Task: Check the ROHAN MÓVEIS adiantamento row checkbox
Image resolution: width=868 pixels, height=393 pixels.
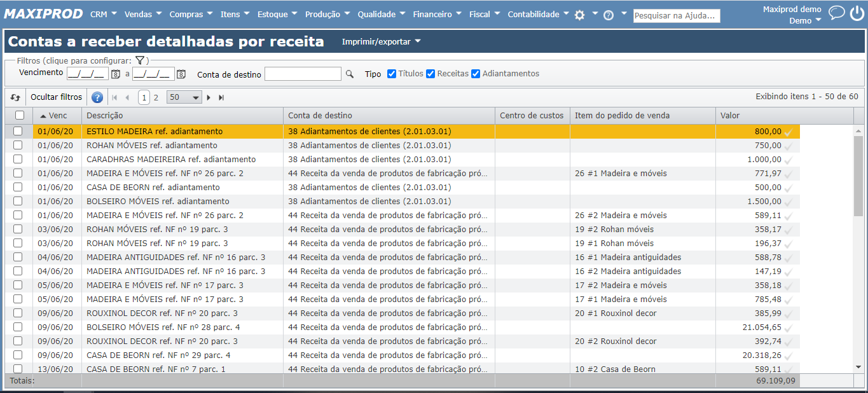Action: (x=18, y=145)
